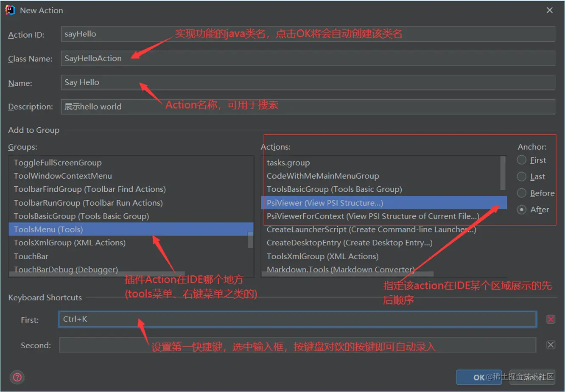Click the Class Name input field
The height and width of the screenshot is (392, 565).
[308, 58]
